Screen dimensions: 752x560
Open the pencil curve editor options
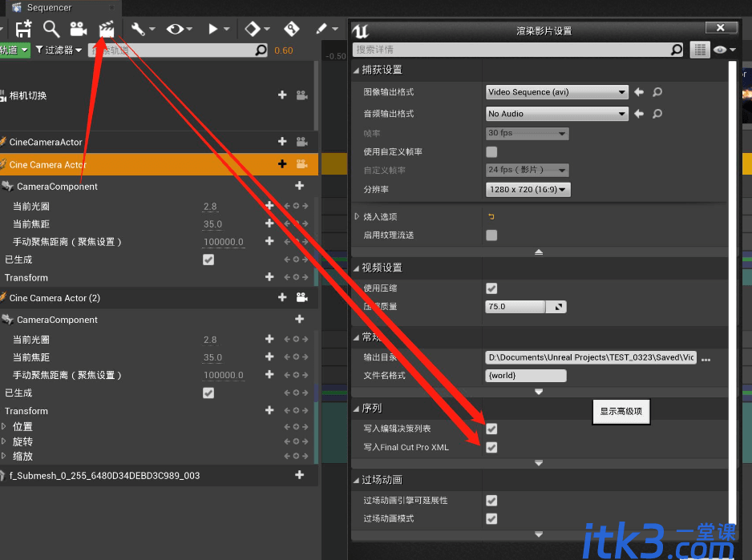pos(327,30)
